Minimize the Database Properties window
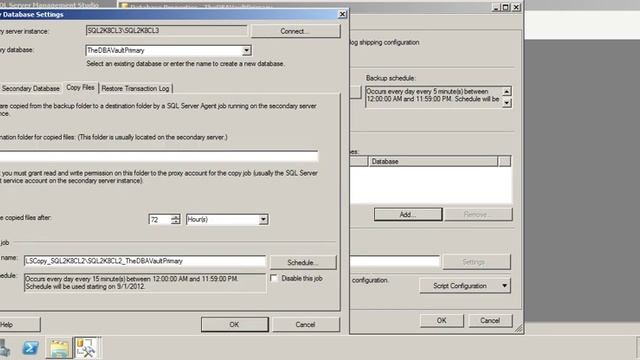Screen dimensions: 640x360 pos(496,7)
